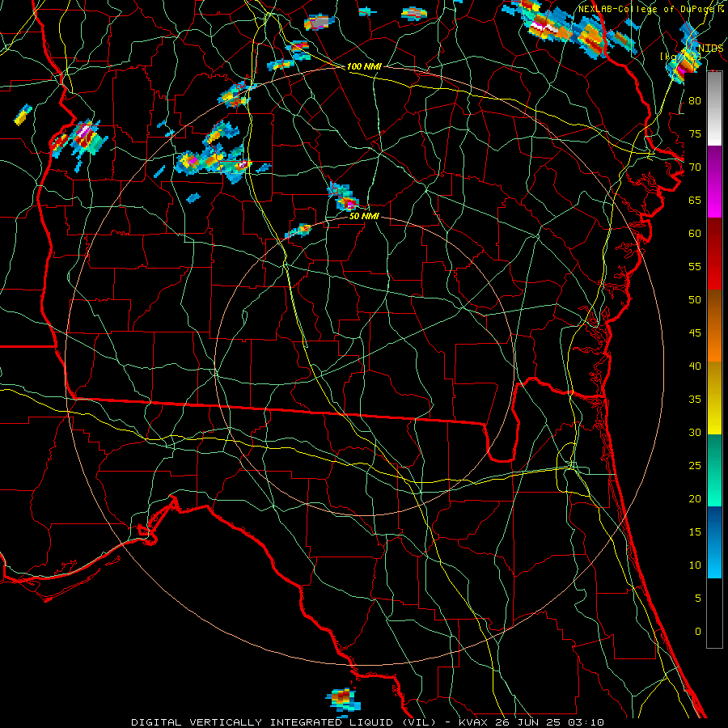This screenshot has height=728, width=728.
Task: Click the "20" value on color scale
Action: [695, 499]
